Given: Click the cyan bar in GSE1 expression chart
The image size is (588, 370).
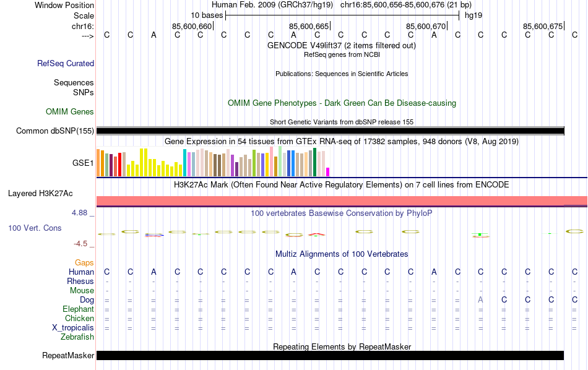Looking at the screenshot, I should click(x=185, y=163).
